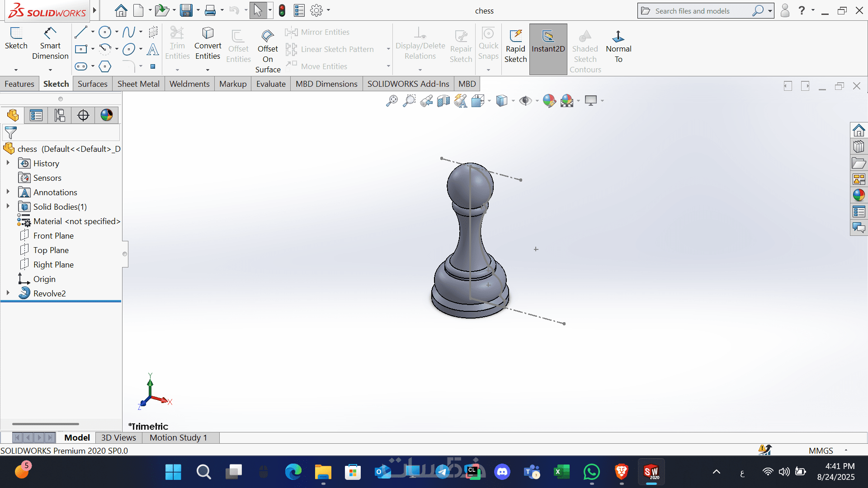Click the Motion Study 1 tab
Image resolution: width=868 pixels, height=488 pixels.
click(178, 437)
